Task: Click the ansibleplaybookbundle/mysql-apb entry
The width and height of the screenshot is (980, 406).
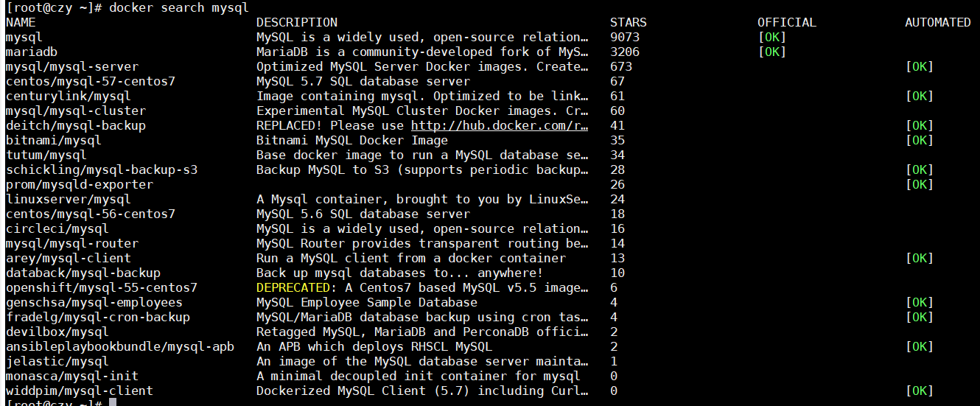Action: point(120,347)
